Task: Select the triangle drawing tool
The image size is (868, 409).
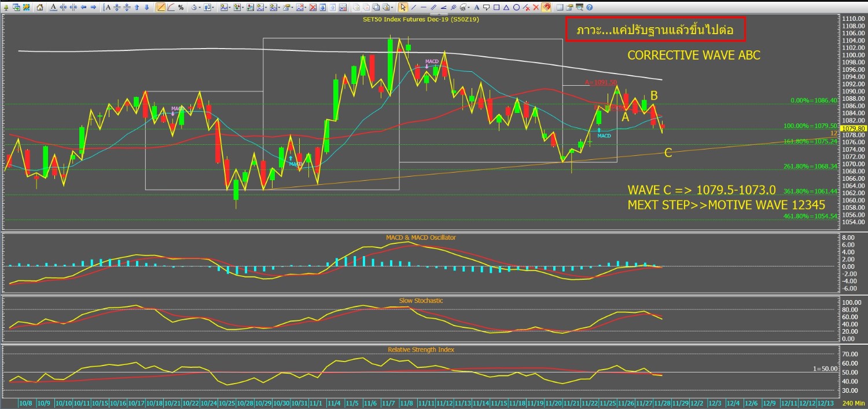Action: coord(506,8)
